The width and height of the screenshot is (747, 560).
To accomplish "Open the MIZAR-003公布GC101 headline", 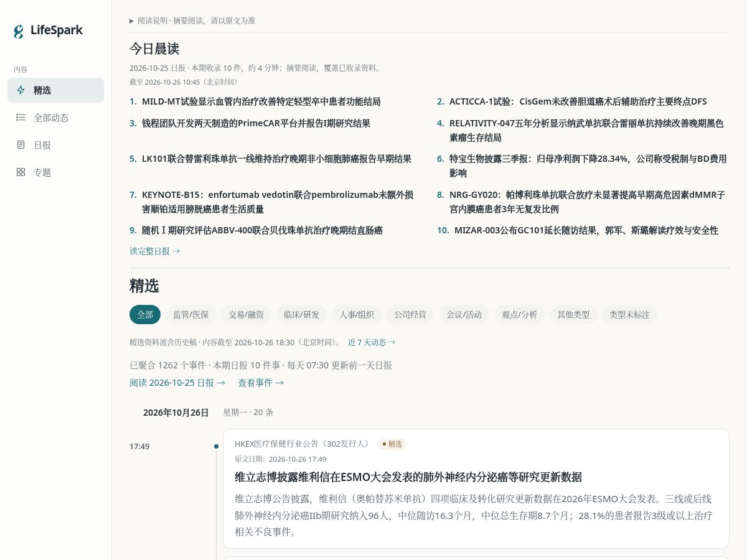I will pos(586,230).
